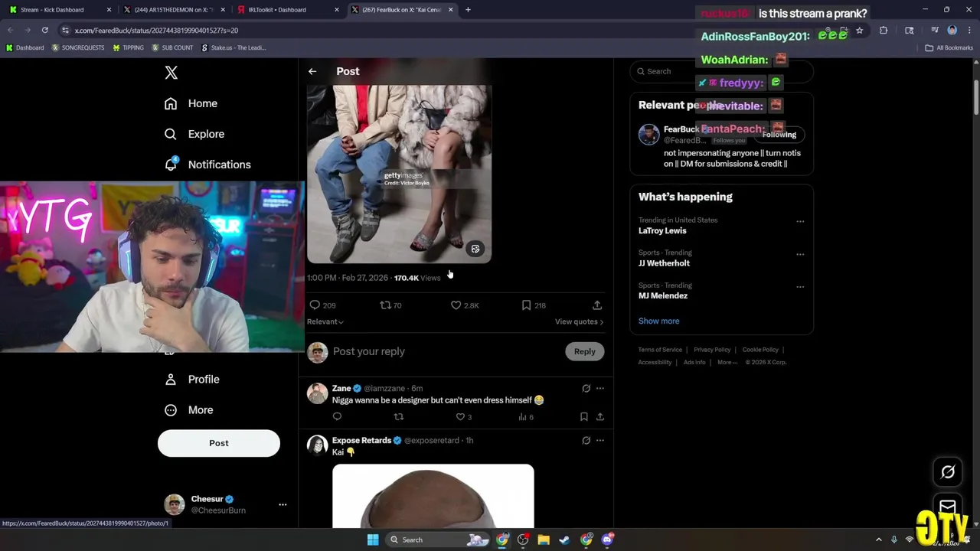Screen dimensions: 980x551
Task: Open the Privacy Policy footer link
Action: (x=712, y=350)
